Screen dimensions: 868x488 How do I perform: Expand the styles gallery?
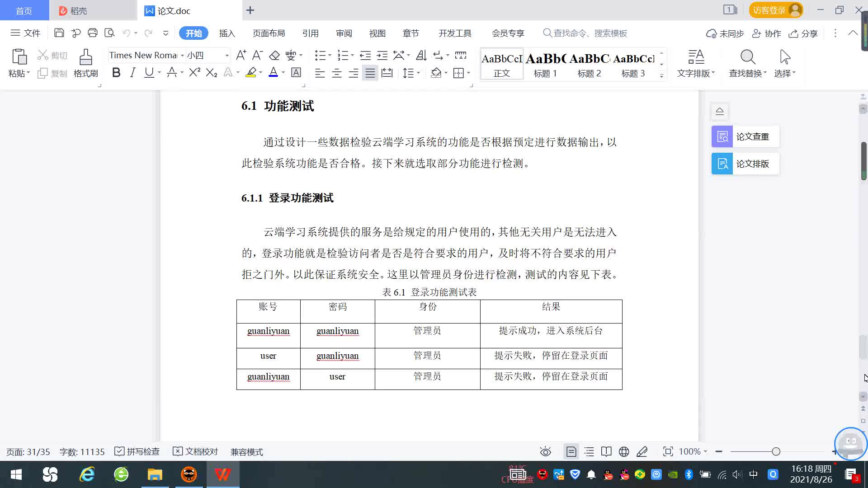point(661,76)
